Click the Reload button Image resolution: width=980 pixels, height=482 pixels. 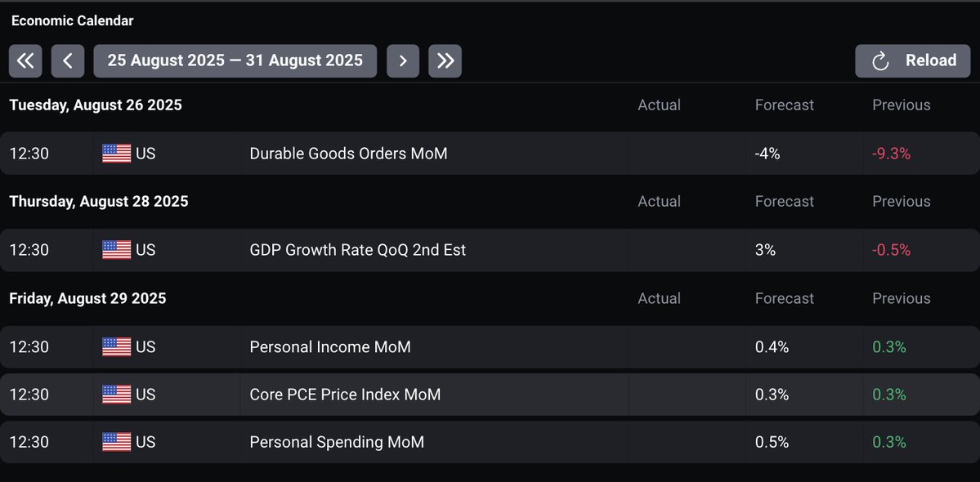[912, 60]
